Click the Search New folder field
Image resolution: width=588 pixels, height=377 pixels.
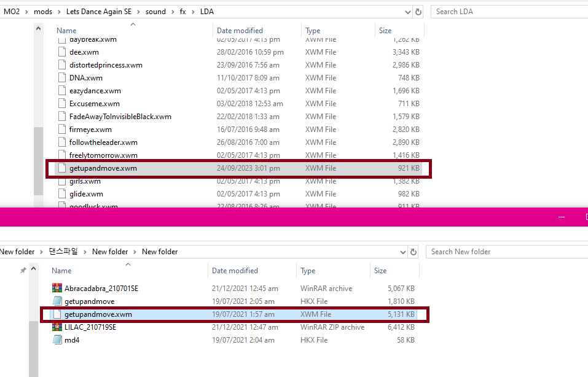(508, 252)
